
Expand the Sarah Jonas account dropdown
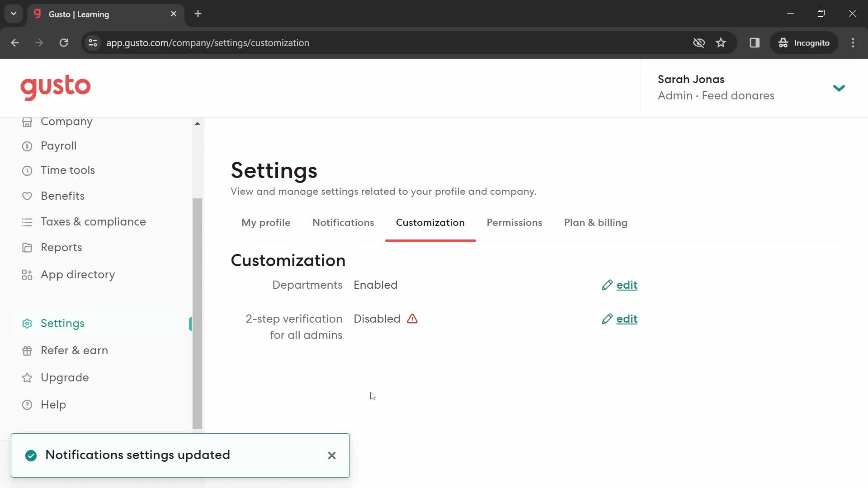tap(839, 88)
